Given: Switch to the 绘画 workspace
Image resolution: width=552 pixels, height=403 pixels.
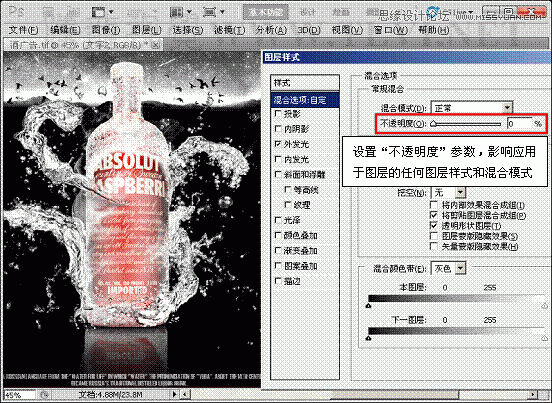Looking at the screenshot, I should click(x=340, y=12).
